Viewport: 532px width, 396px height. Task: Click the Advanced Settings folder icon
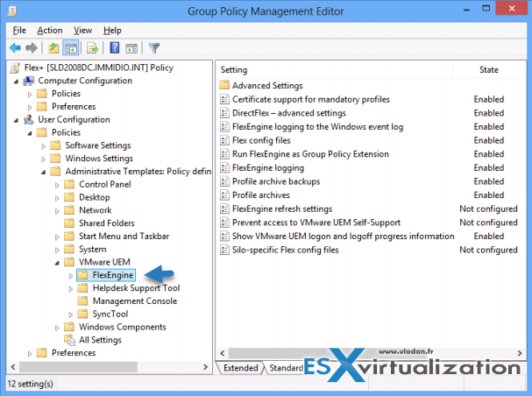(224, 85)
